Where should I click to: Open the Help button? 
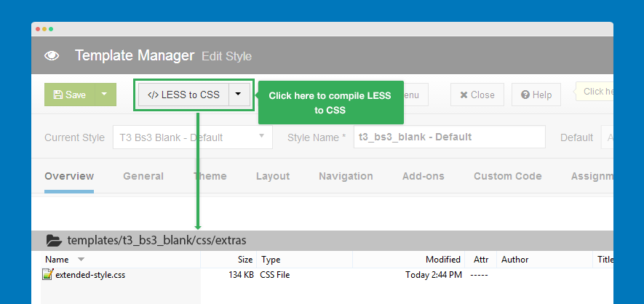tap(536, 95)
